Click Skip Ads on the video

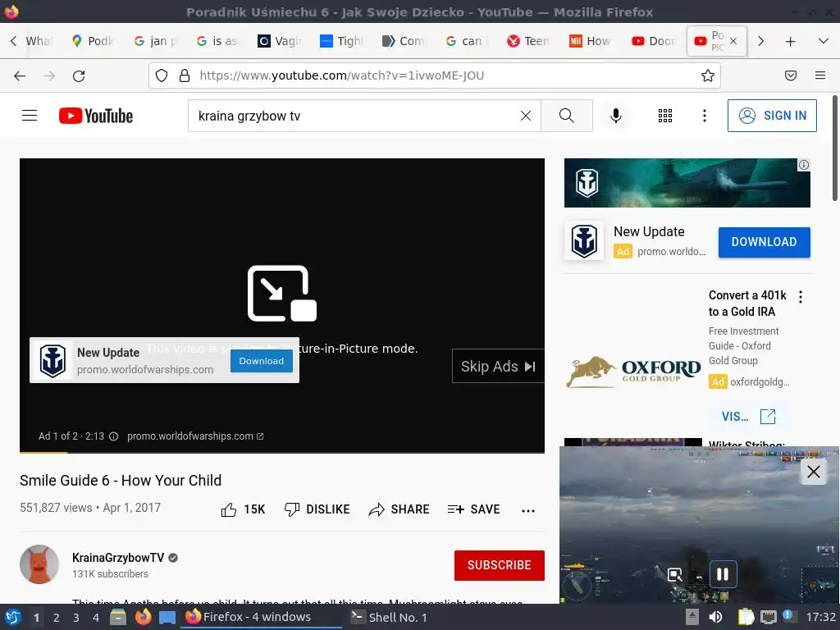(498, 367)
